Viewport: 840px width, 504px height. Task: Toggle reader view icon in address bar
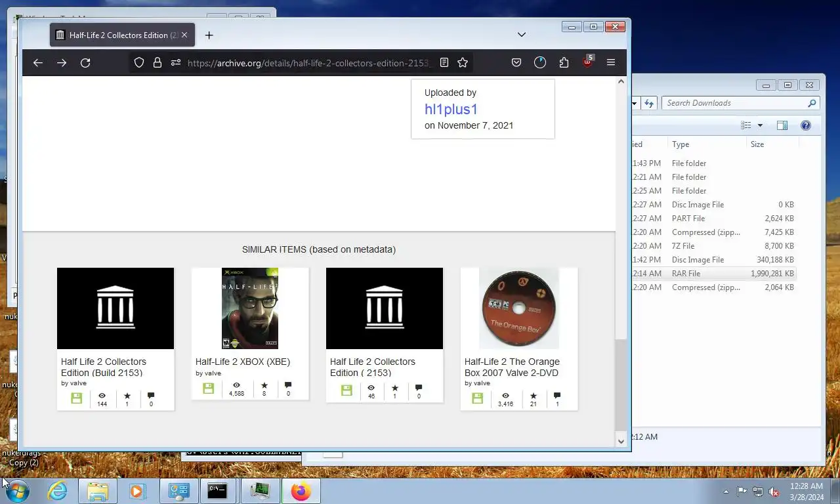click(x=444, y=62)
